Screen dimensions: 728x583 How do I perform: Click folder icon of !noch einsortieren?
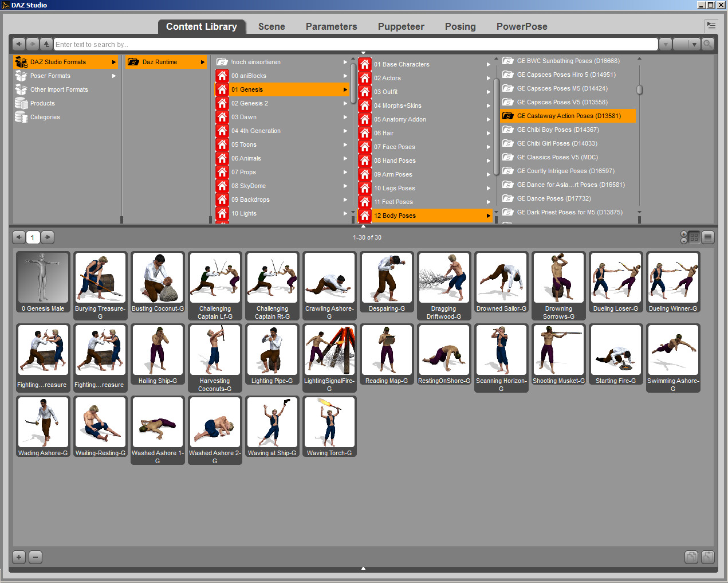point(222,62)
